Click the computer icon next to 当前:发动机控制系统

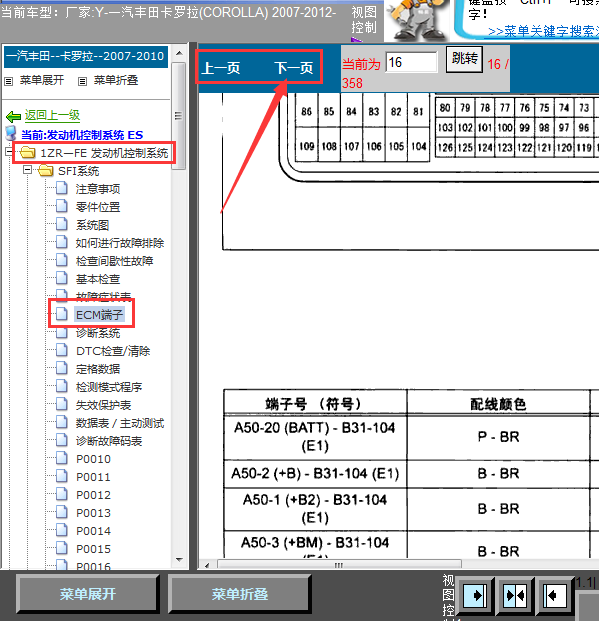[x=11, y=133]
